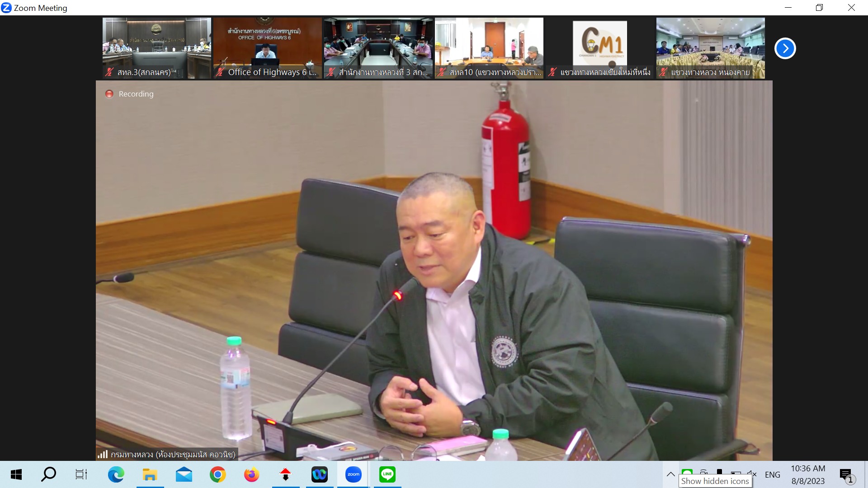Screen dimensions: 868x488
Task: Expand the hidden system tray icons
Action: (x=670, y=474)
